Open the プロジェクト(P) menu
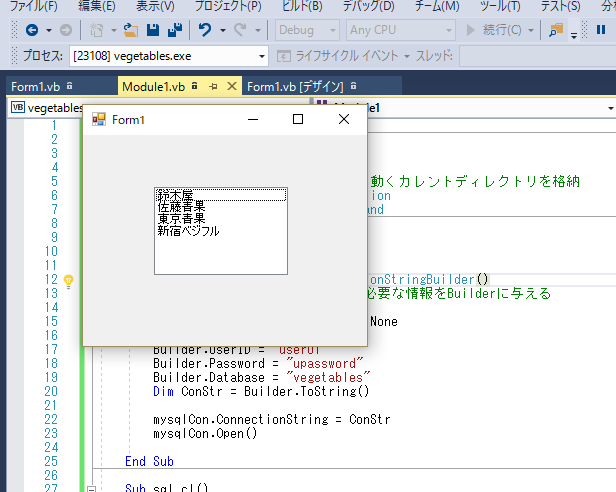The width and height of the screenshot is (616, 492). click(x=228, y=6)
